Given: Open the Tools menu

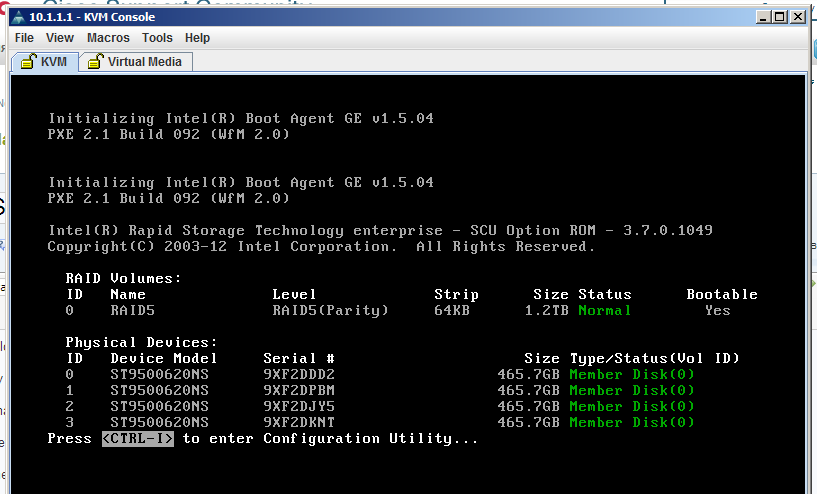Looking at the screenshot, I should coord(157,38).
